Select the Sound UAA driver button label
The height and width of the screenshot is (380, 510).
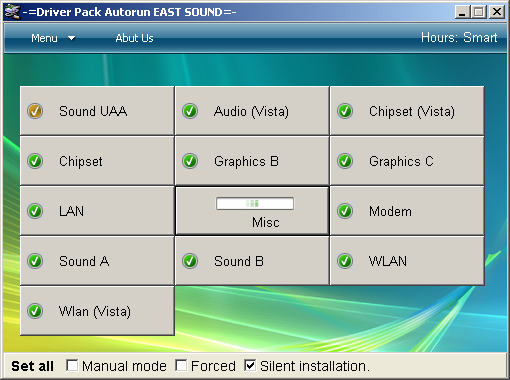click(x=93, y=111)
